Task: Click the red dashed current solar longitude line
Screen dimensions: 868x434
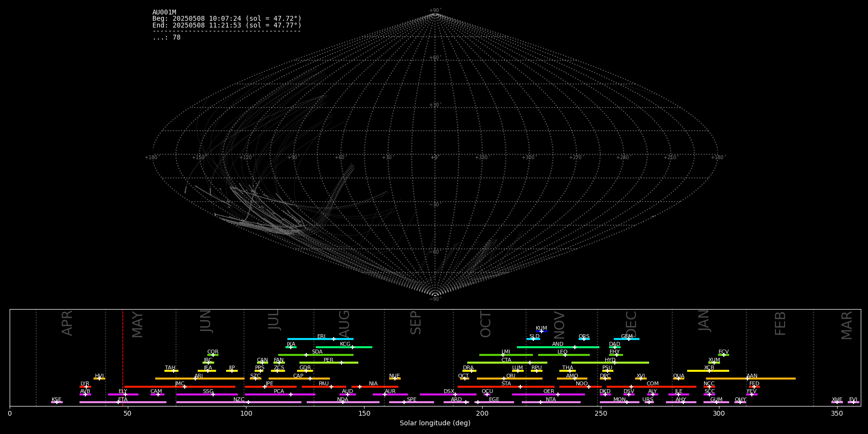Action: point(122,357)
